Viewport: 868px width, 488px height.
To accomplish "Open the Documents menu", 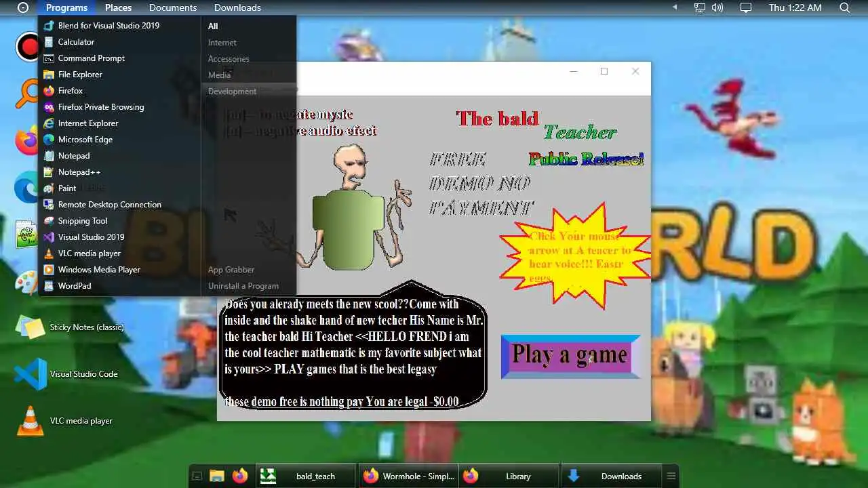I will pyautogui.click(x=173, y=7).
